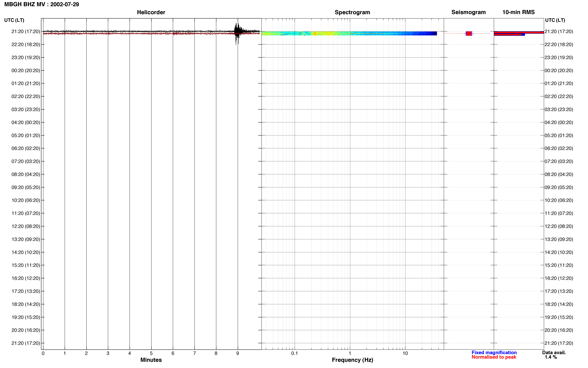This screenshot has height=368, width=588.
Task: Click the 'Helicorder' panel heading
Action: [151, 12]
